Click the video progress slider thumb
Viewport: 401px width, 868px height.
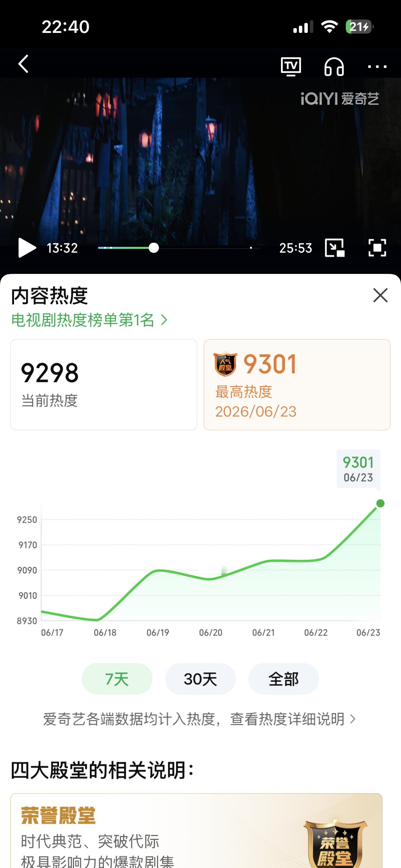tap(154, 248)
